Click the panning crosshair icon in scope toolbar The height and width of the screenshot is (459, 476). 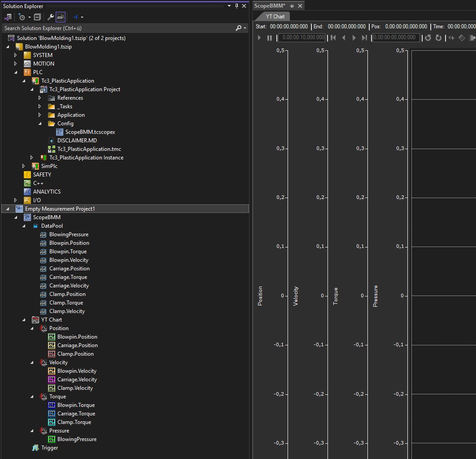click(x=462, y=38)
